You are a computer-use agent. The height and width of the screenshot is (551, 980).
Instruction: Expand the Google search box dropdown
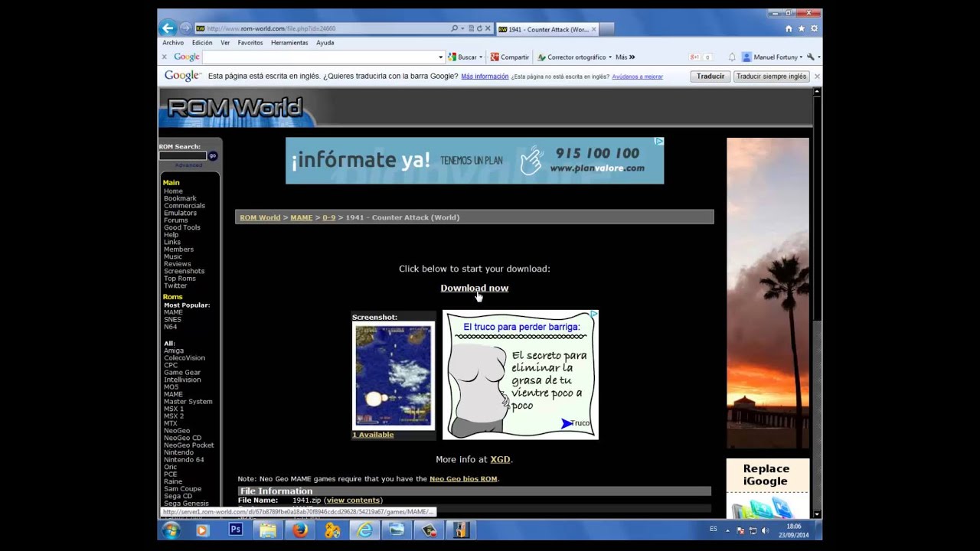pyautogui.click(x=440, y=57)
